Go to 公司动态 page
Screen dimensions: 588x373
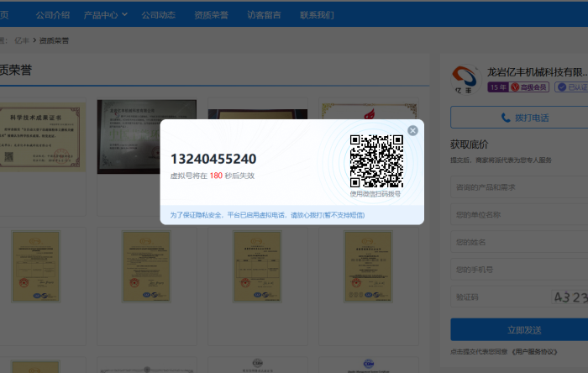tap(158, 14)
